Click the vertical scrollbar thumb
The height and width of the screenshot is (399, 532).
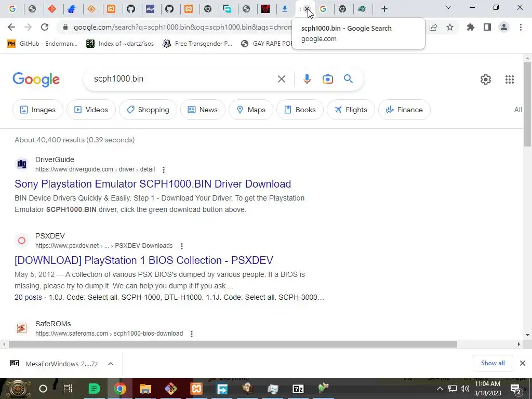pos(527,104)
